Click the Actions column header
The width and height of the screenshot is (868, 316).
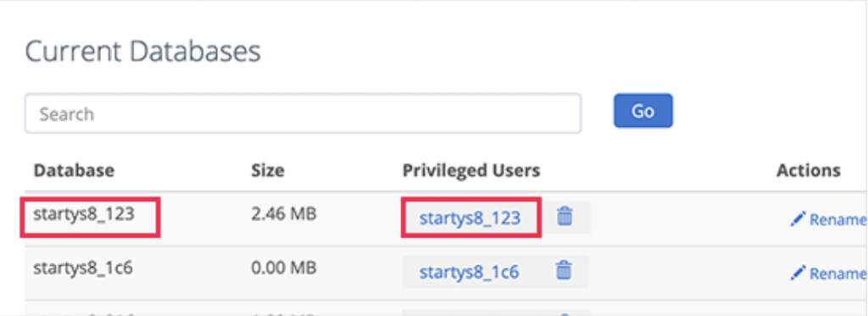808,170
